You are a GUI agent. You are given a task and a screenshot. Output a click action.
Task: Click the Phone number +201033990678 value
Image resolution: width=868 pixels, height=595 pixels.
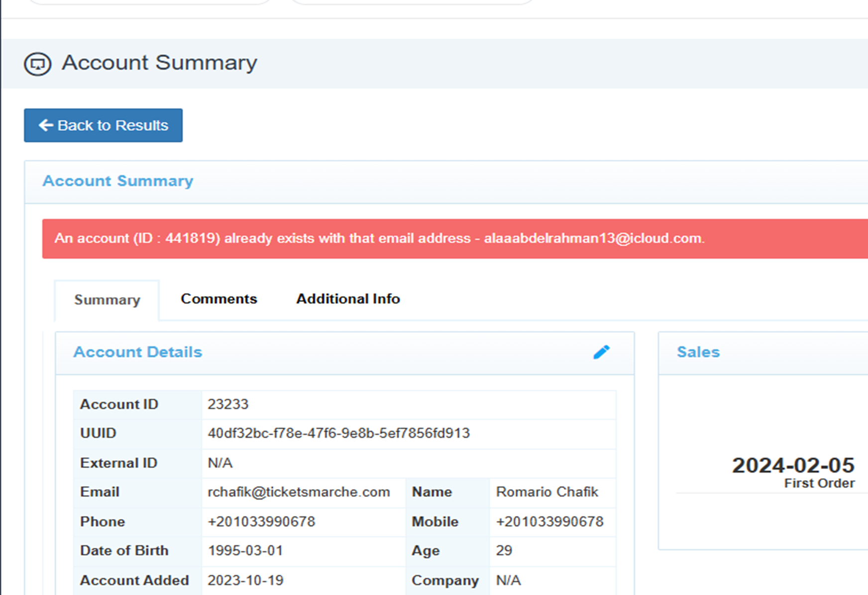tap(261, 521)
